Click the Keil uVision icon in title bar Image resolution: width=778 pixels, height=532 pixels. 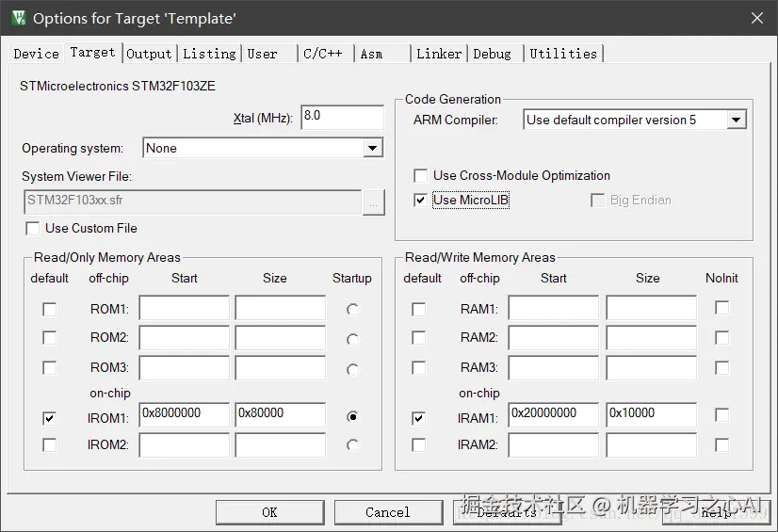[x=19, y=18]
